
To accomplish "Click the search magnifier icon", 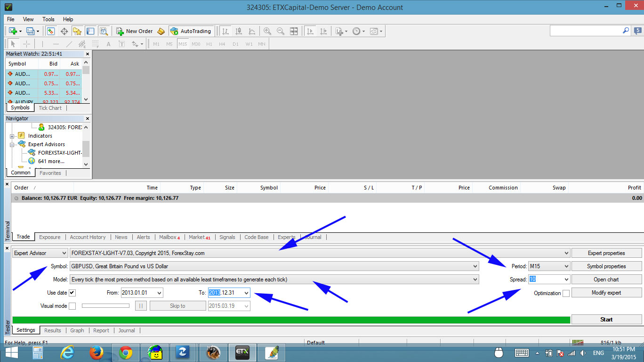I will [626, 30].
